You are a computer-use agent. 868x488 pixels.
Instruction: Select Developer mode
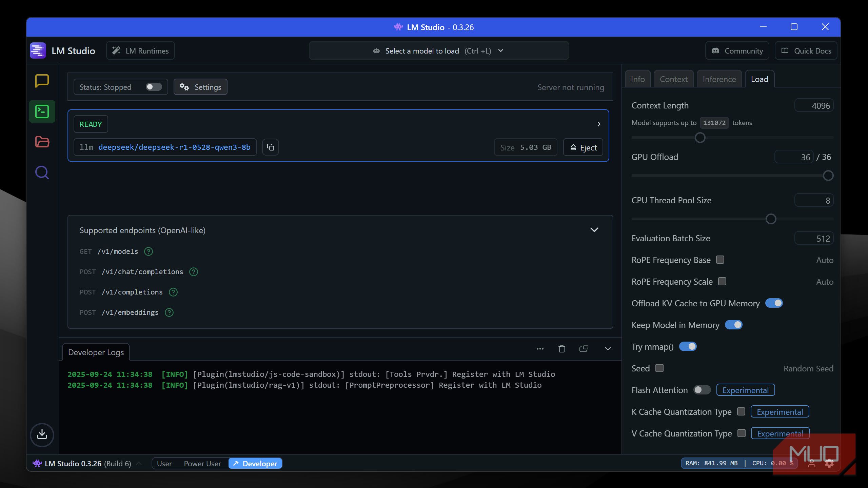point(255,463)
